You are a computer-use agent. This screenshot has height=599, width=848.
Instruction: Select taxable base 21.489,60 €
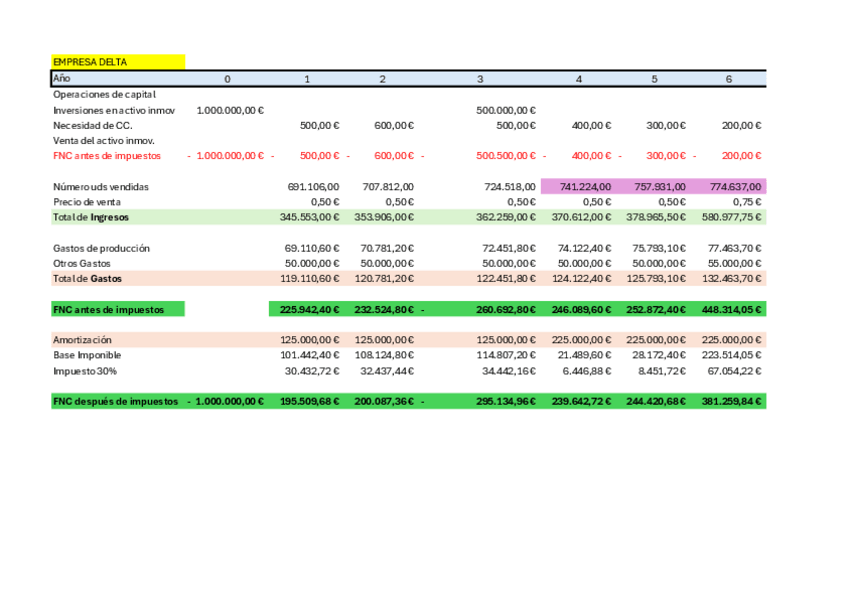pyautogui.click(x=585, y=355)
